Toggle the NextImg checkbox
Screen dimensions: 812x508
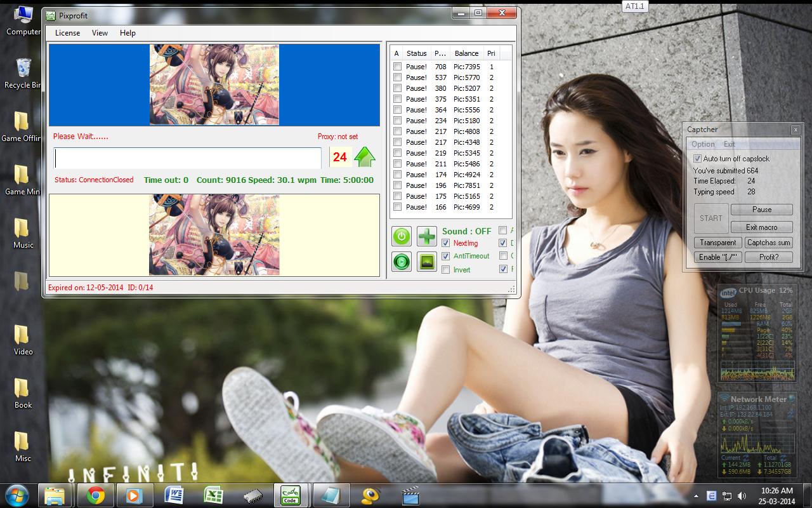pyautogui.click(x=445, y=243)
